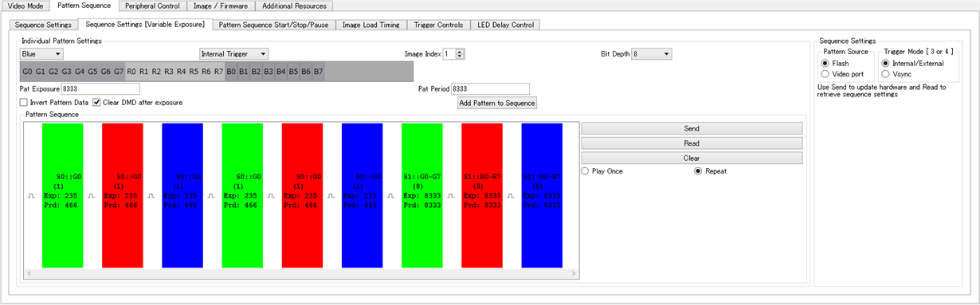This screenshot has width=980, height=305.
Task: Open the LED Delay Control sub-tab
Action: (x=506, y=25)
